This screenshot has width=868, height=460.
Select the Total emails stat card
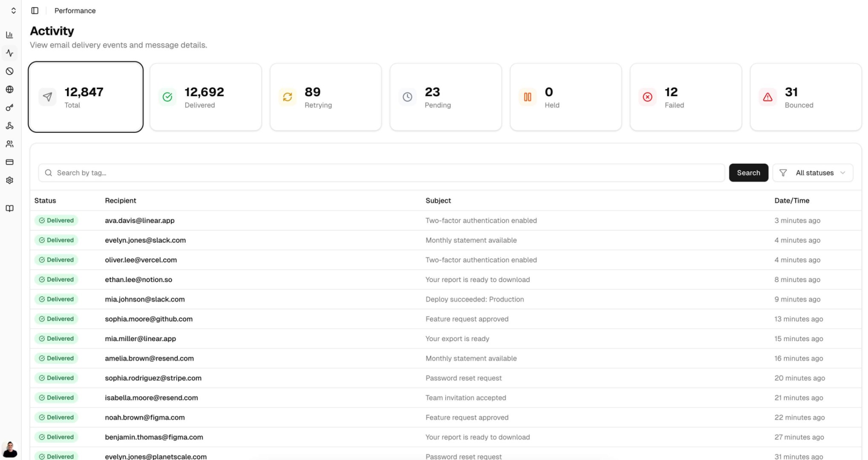pos(85,97)
